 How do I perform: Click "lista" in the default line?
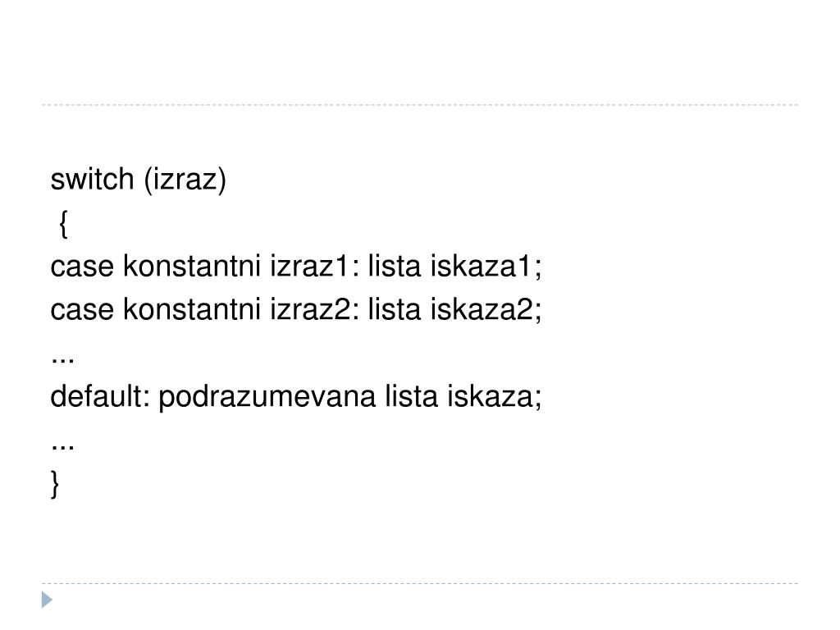[412, 396]
